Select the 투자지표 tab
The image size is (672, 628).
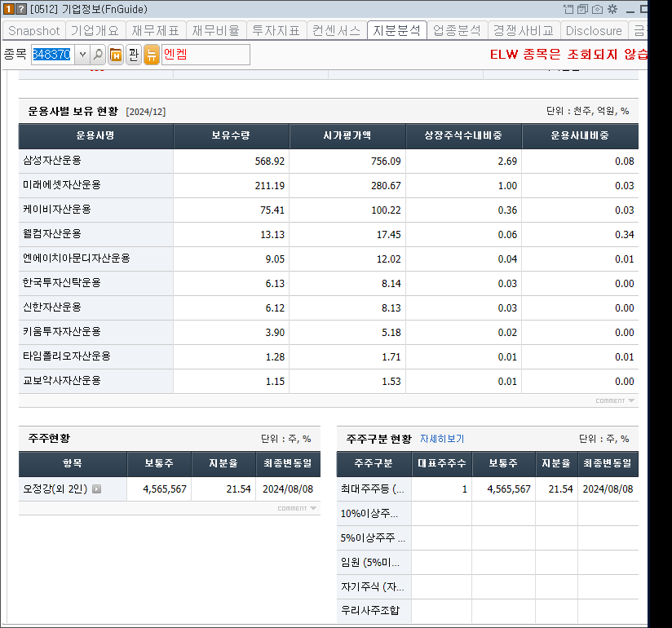[276, 30]
